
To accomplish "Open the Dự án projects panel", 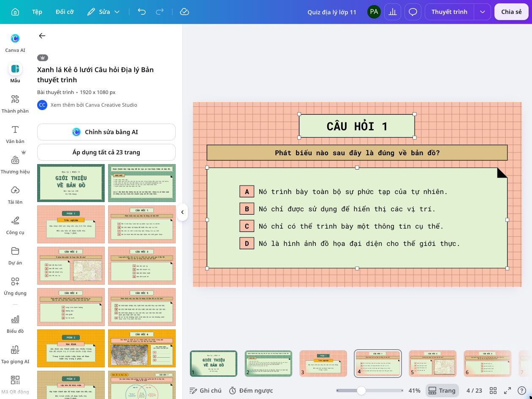I will point(15,256).
